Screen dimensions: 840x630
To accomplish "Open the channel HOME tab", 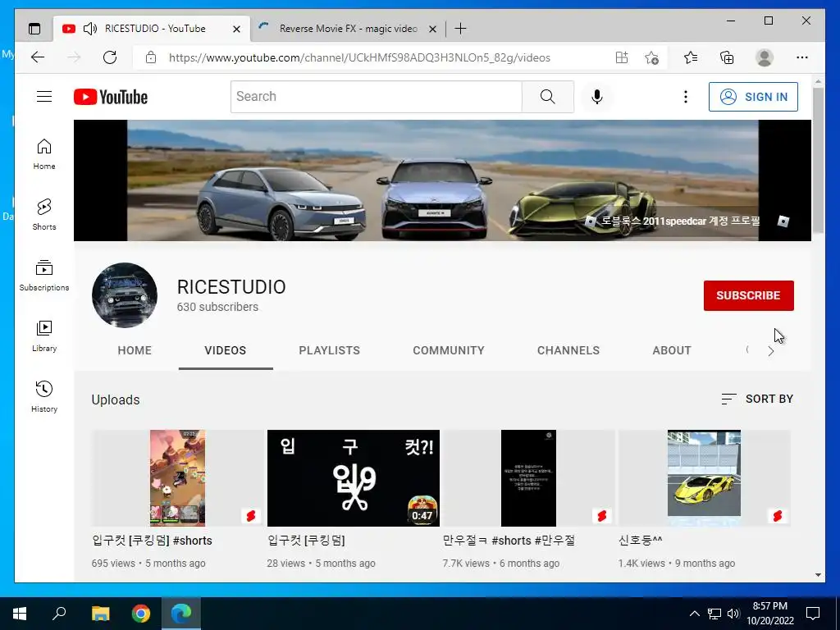I will click(x=135, y=350).
